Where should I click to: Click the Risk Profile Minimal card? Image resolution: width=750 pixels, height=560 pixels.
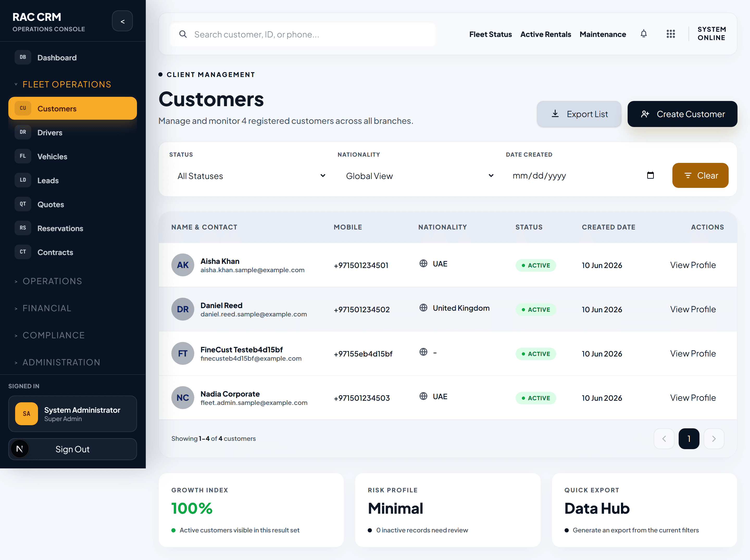[448, 510]
